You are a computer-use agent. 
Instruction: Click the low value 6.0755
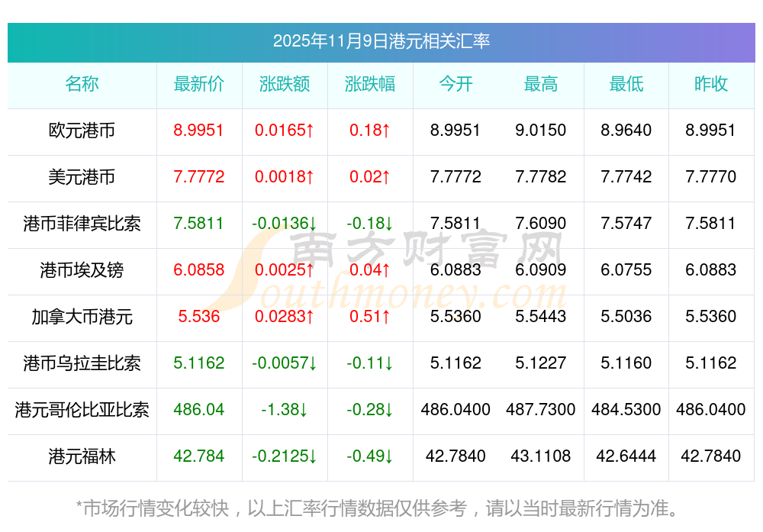(626, 269)
